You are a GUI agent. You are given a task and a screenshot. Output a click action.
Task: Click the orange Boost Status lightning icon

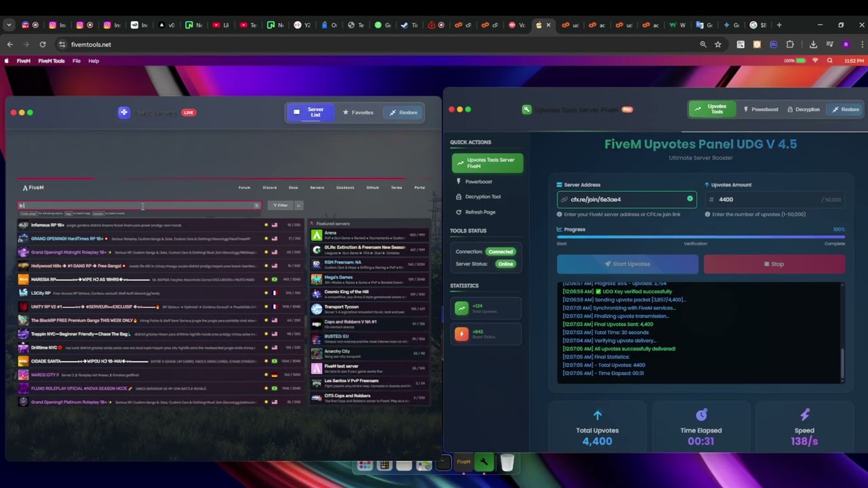[x=462, y=334]
